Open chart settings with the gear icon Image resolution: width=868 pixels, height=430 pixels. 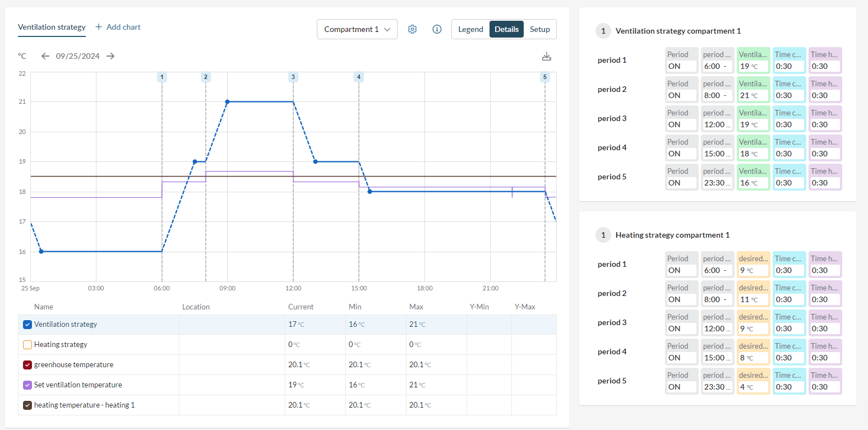[x=412, y=29]
